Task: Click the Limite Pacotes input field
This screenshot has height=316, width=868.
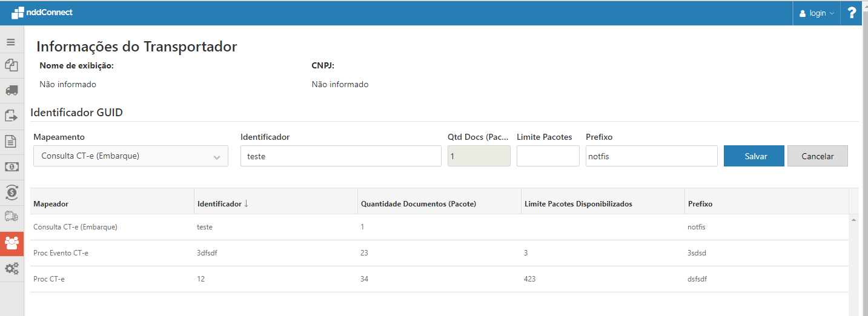Action: pos(548,156)
